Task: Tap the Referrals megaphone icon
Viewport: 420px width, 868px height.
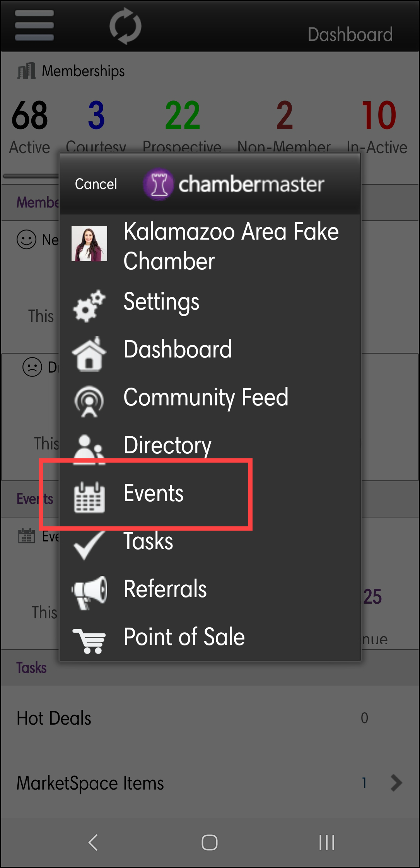Action: 89,592
